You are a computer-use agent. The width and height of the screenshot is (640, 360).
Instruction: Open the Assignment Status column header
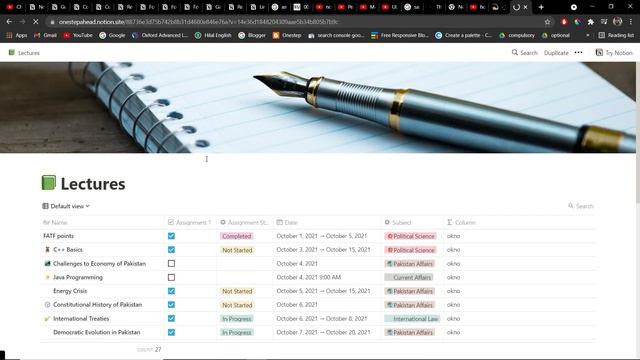[244, 222]
